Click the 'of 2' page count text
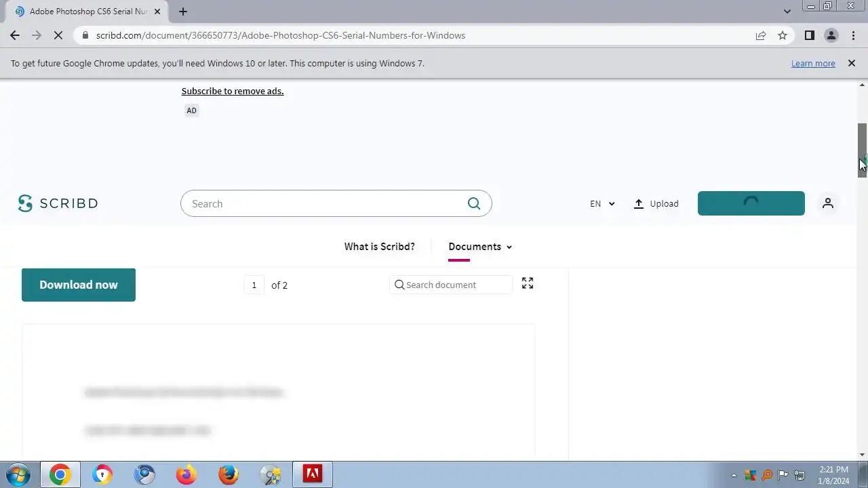This screenshot has width=868, height=488. pos(279,285)
